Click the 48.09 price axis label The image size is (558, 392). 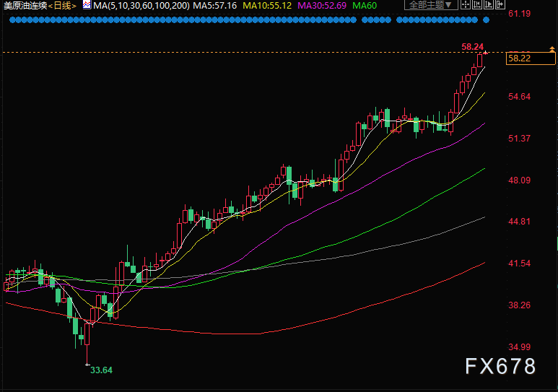[x=519, y=180]
